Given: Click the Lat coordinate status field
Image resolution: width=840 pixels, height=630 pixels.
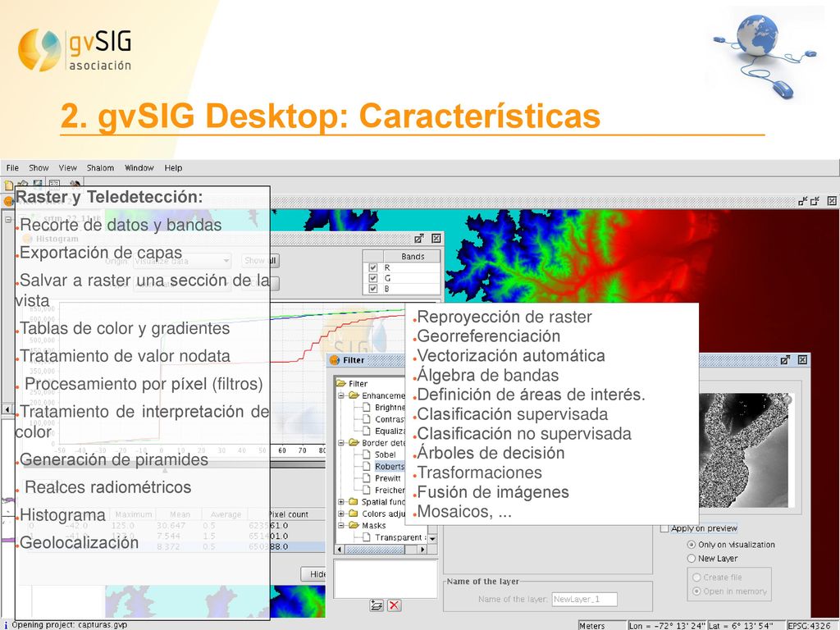Looking at the screenshot, I should point(745,625).
